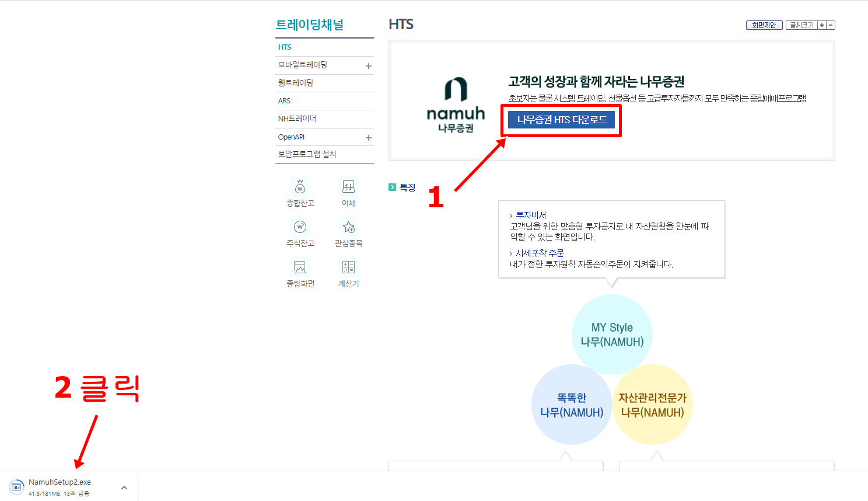Click the 자산관리전문가 나무(NAMUH) circle
868x501 pixels.
click(x=652, y=405)
